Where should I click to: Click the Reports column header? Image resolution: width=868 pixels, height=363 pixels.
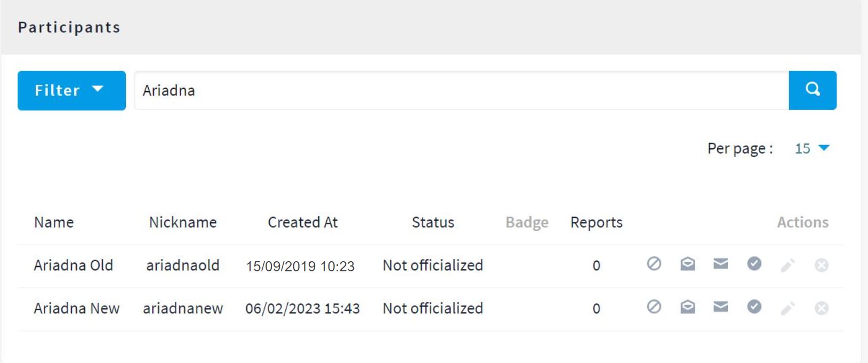[597, 222]
